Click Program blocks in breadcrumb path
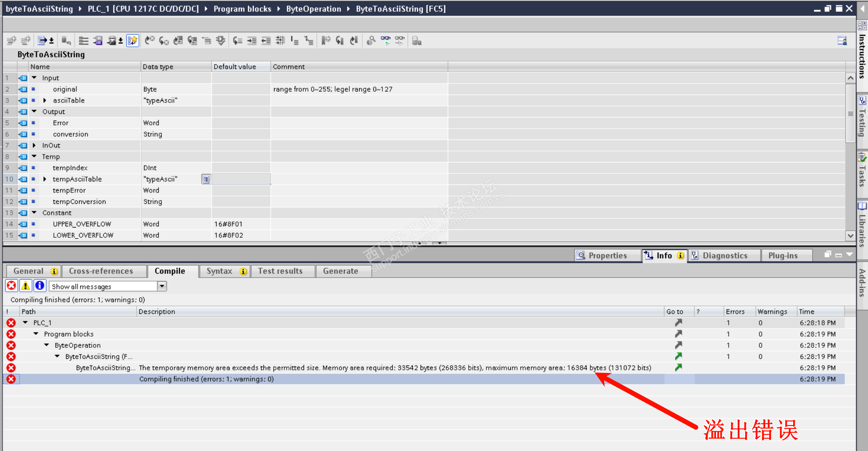Viewport: 868px width, 451px height. pyautogui.click(x=242, y=9)
